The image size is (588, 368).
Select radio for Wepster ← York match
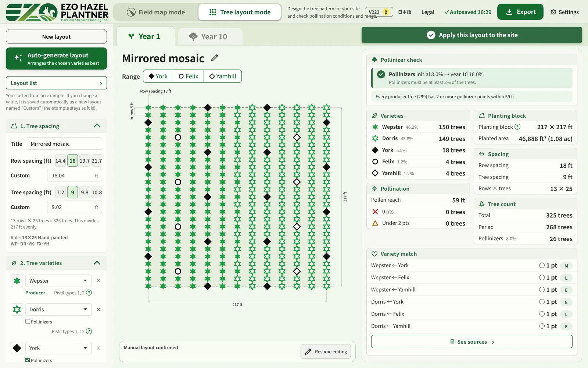(x=542, y=265)
